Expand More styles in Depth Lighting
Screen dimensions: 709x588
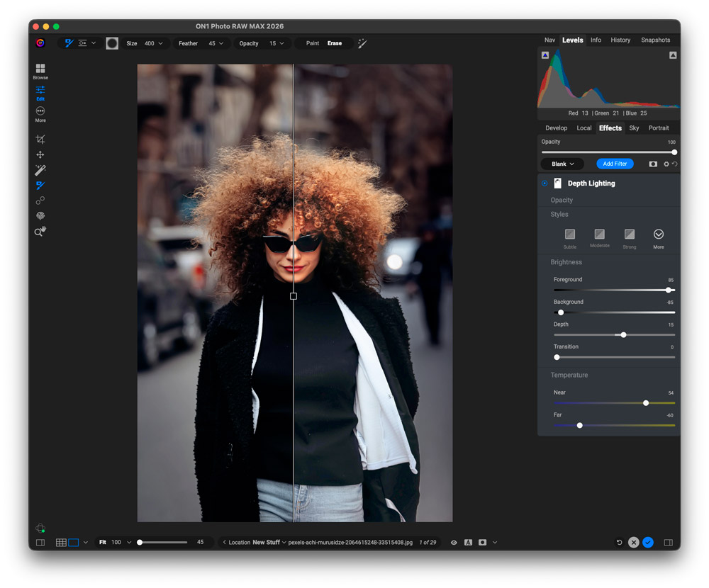(658, 234)
